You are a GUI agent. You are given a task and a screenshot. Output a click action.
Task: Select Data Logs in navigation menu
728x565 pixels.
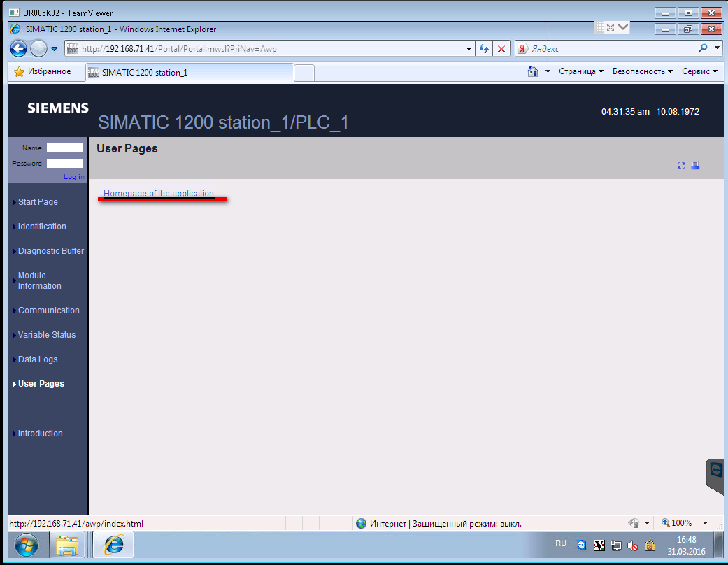pos(38,359)
